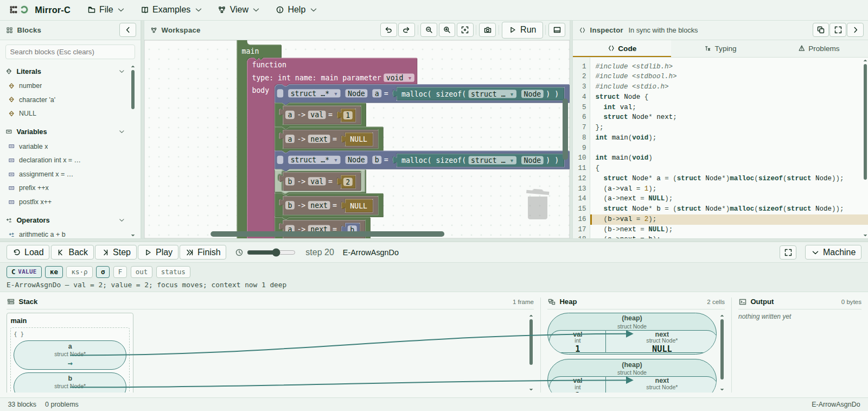
Task: Open the void parameter dropdown in function block
Action: [x=399, y=78]
